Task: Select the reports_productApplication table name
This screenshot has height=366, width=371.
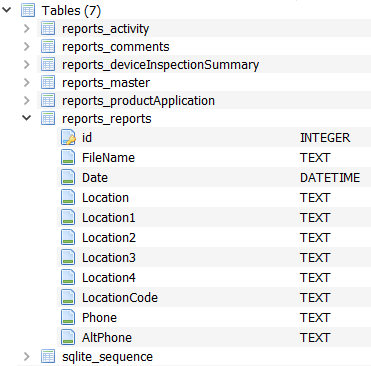Action: [139, 101]
